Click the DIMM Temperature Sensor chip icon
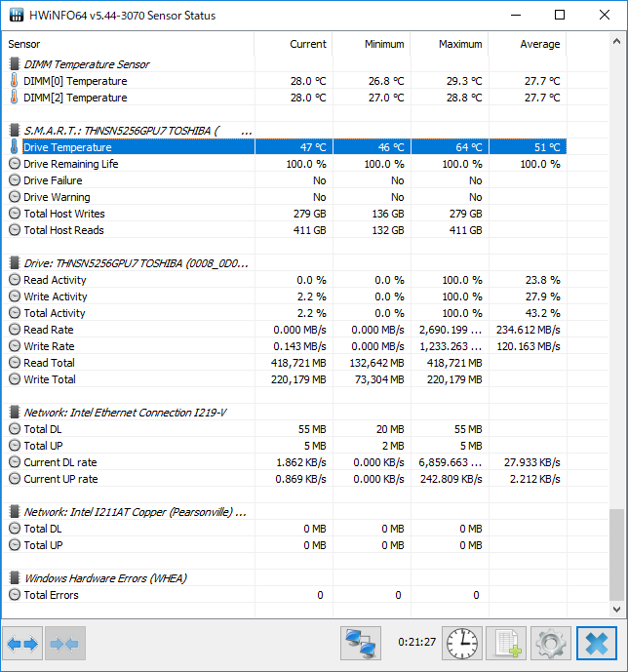Viewport: 628px width, 672px height. coord(15,64)
